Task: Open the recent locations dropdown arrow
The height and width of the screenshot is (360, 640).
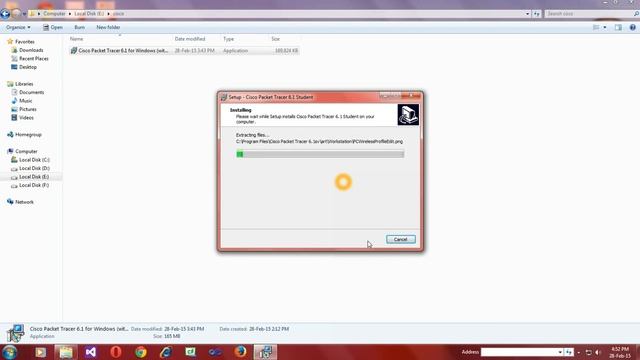Action: pos(24,14)
